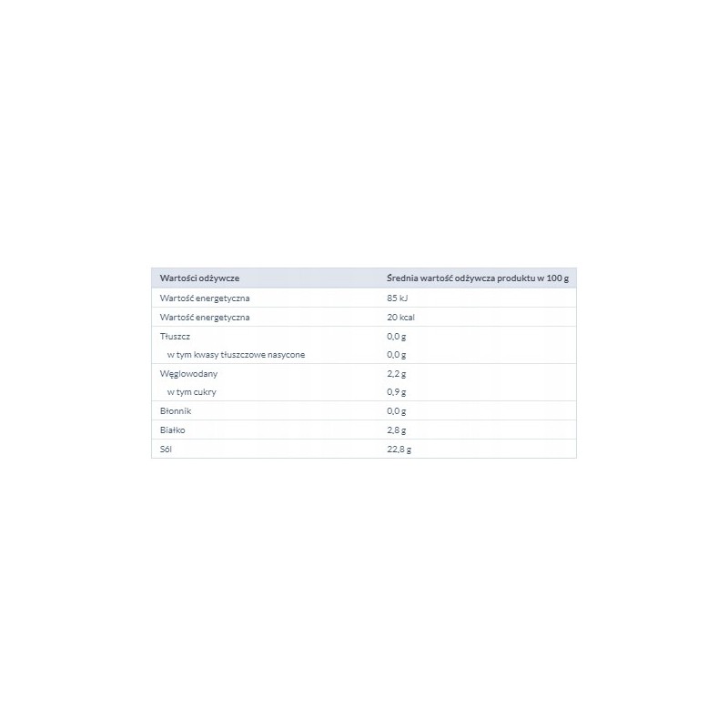This screenshot has width=728, height=728.
Task: Click the 'Białko' row label
Action: pos(172,430)
